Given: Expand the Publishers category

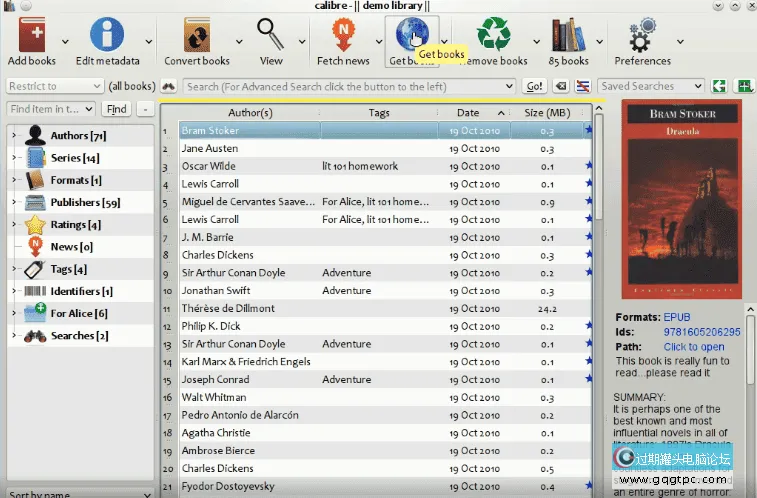Looking at the screenshot, I should point(14,203).
